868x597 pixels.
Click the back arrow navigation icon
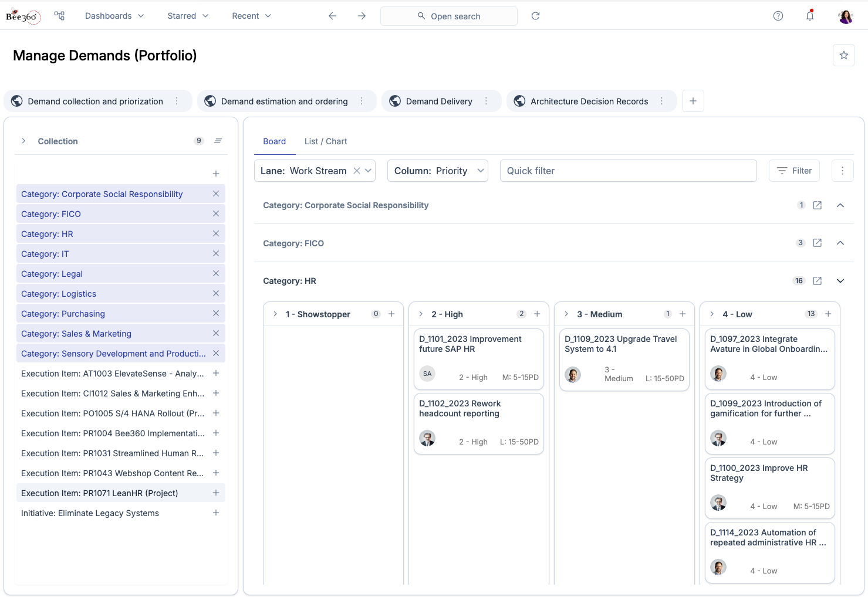click(332, 16)
